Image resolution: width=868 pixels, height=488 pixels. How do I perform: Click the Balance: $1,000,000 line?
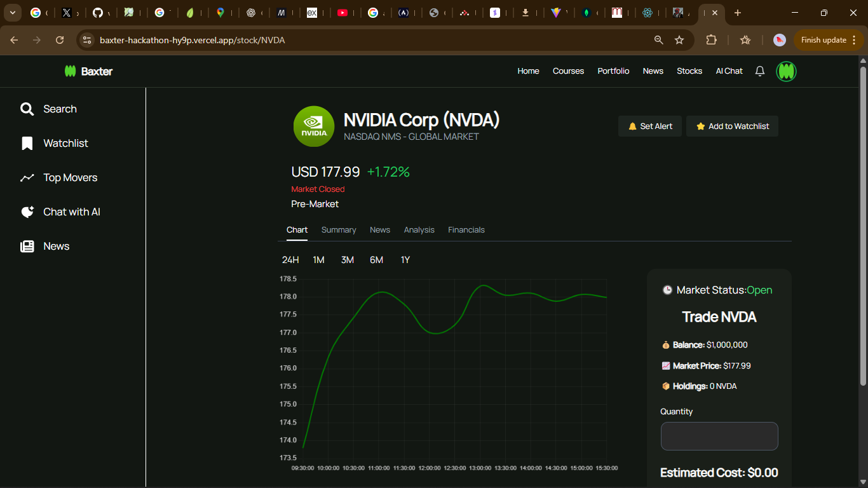pos(705,345)
